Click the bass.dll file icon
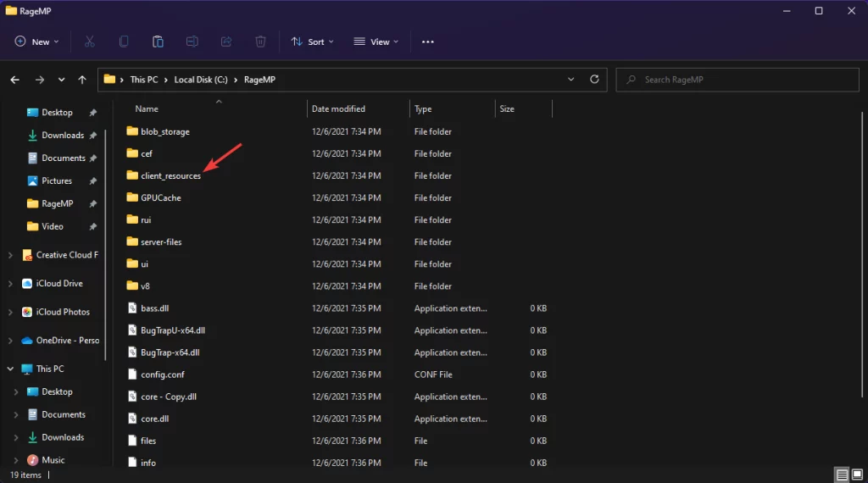Screen dimensions: 868x483 click(x=131, y=308)
